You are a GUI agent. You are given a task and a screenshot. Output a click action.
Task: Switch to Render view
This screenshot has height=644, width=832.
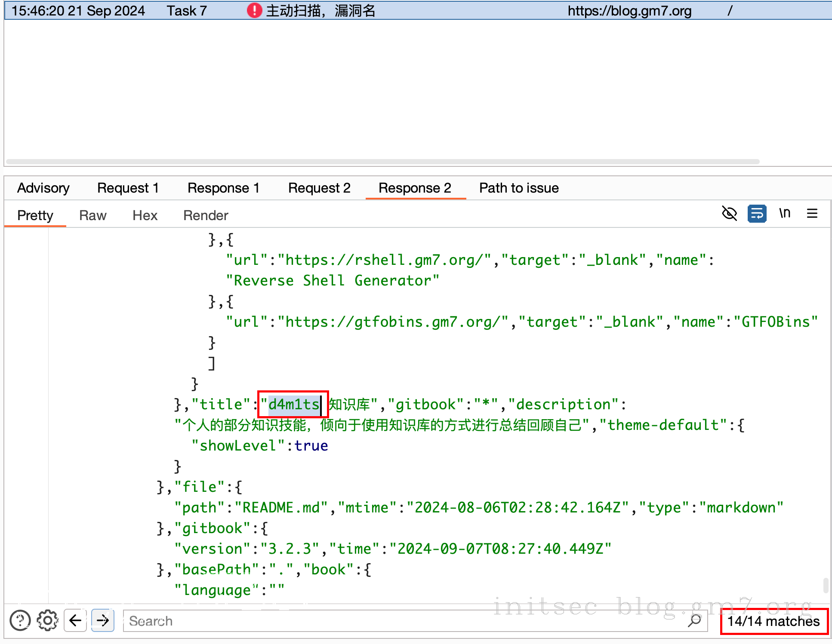[x=206, y=215]
